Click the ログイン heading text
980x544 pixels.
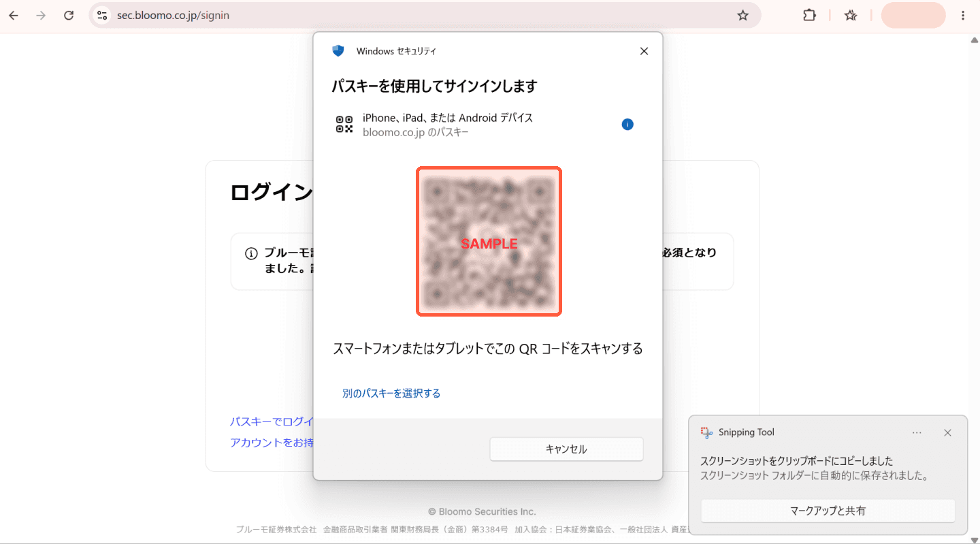(272, 192)
